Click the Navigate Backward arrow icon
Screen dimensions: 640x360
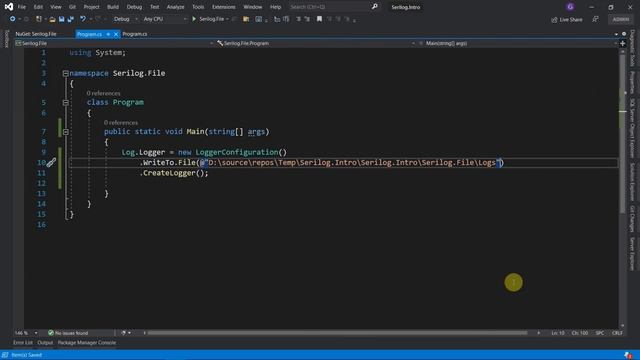[12, 19]
